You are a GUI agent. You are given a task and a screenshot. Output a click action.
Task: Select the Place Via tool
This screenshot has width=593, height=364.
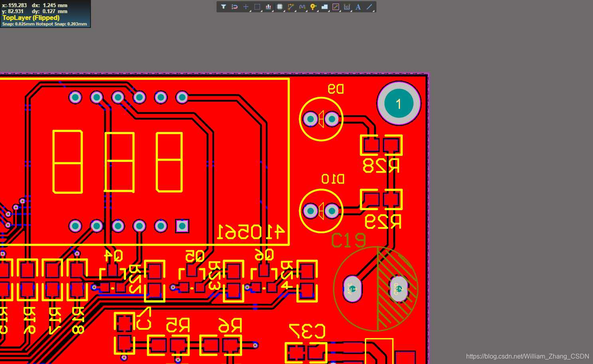[x=313, y=7]
